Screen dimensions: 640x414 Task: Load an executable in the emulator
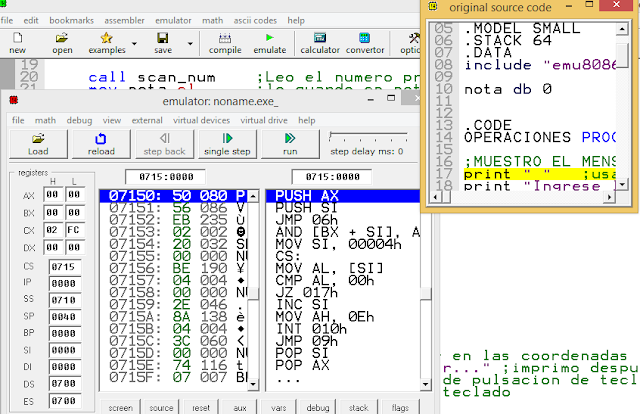[x=38, y=144]
